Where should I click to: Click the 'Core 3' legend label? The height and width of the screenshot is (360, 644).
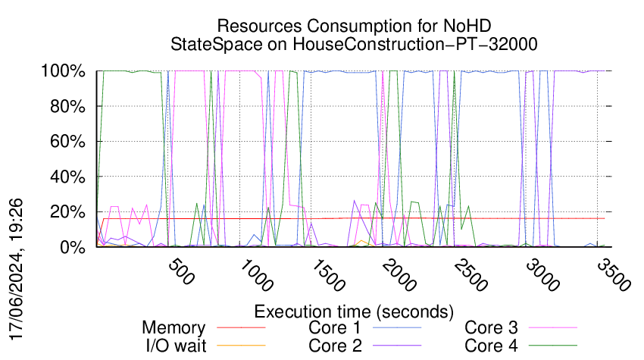pos(491,327)
